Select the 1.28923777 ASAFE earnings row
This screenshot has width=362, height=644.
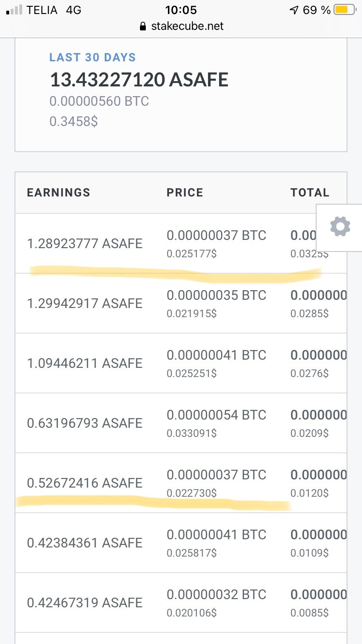click(x=181, y=244)
